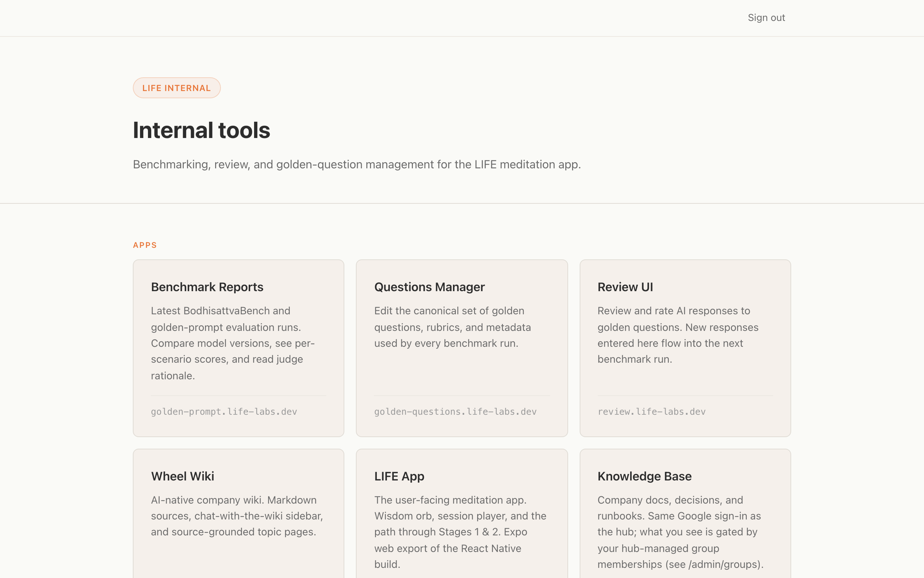
Task: Click the review.life-labs.dev URL
Action: pos(651,412)
